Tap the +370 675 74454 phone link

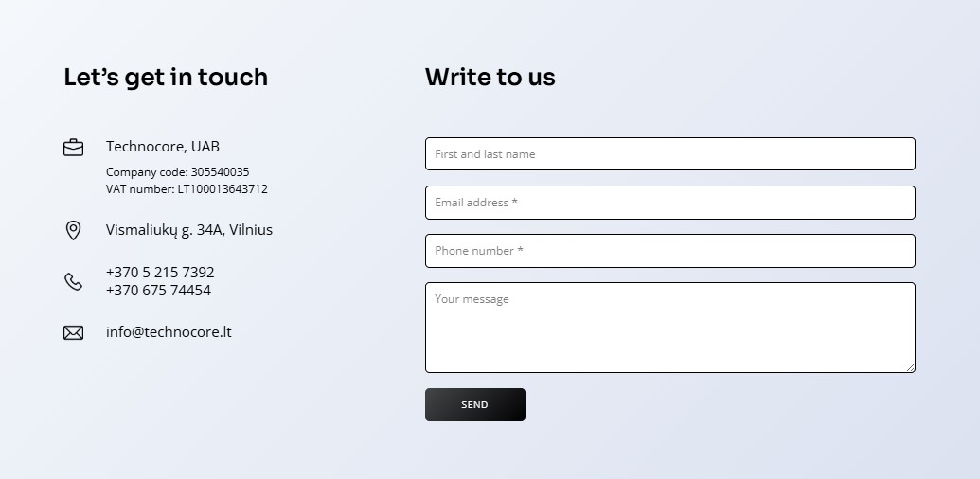[x=158, y=291]
